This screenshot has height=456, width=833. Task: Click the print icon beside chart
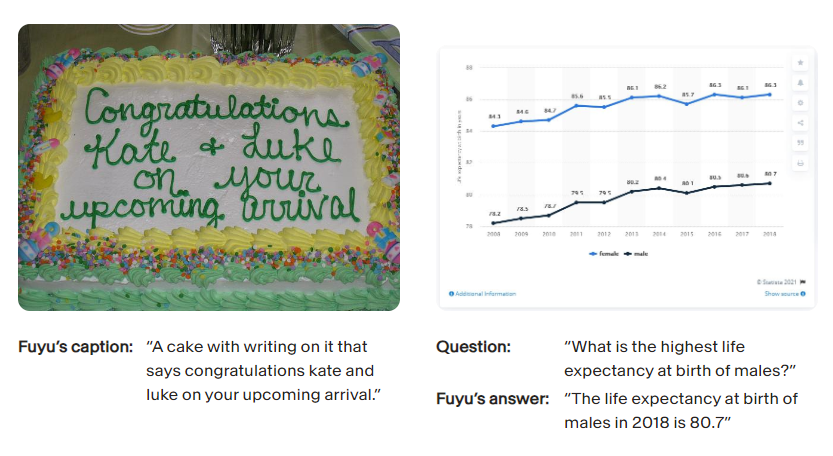coord(800,162)
